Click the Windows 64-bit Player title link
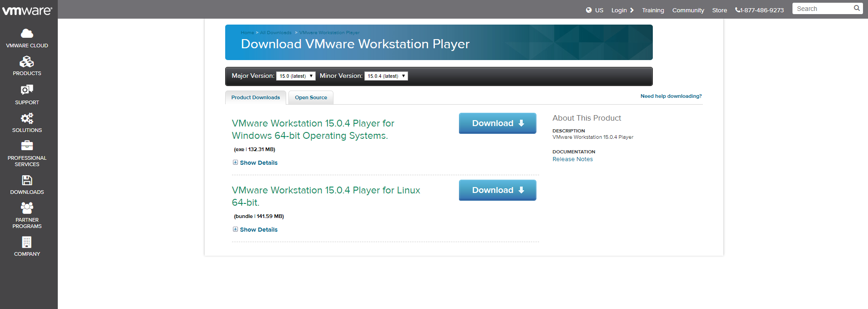This screenshot has height=309, width=868. click(x=313, y=129)
